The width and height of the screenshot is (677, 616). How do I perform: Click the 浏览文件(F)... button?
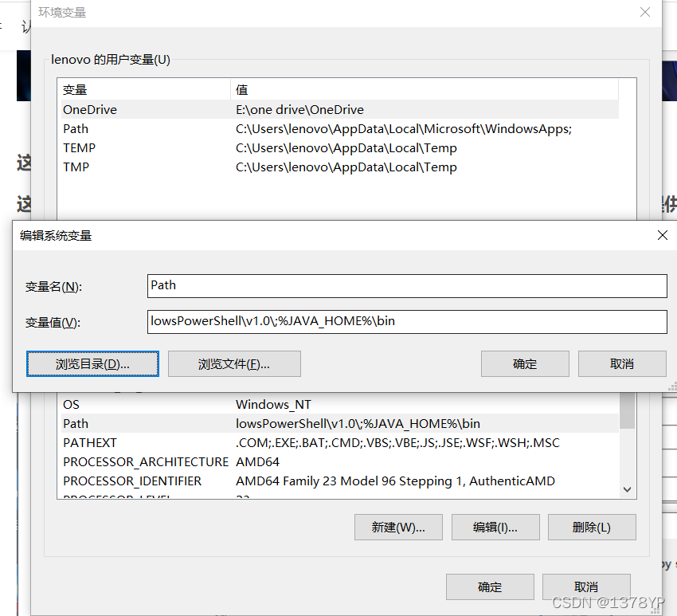(x=234, y=363)
